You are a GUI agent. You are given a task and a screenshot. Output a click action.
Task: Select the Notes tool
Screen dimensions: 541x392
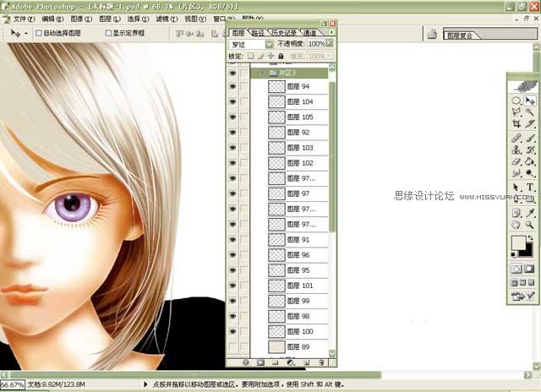tap(516, 213)
